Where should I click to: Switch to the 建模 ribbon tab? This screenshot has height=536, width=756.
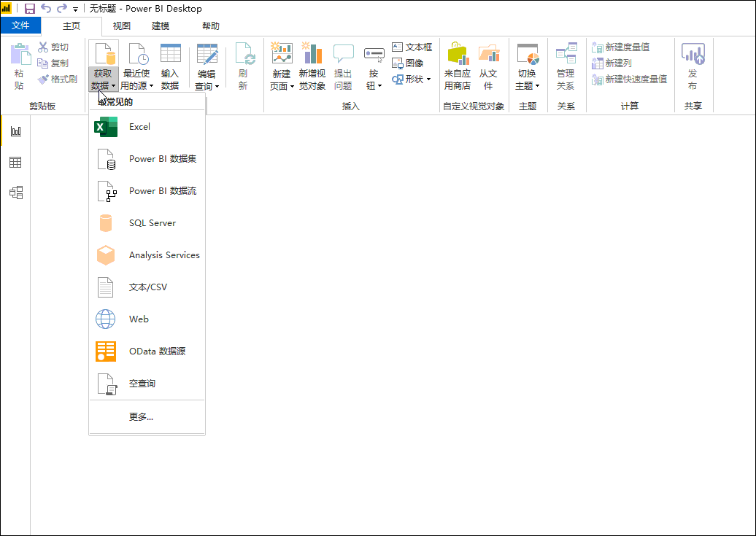click(x=161, y=26)
